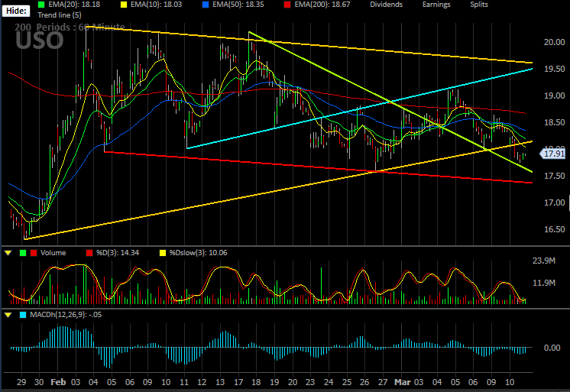Click the cyan MACDh color swatch
The image size is (570, 392).
coord(23,315)
